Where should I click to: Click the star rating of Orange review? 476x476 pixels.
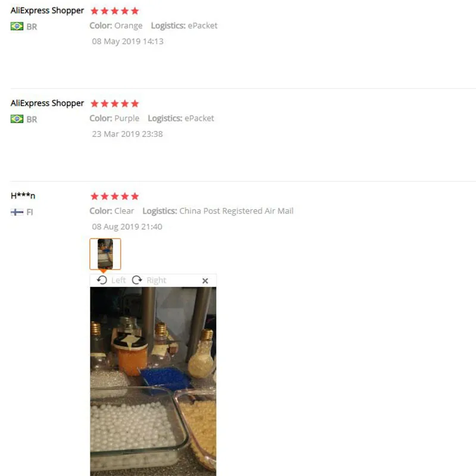[115, 11]
